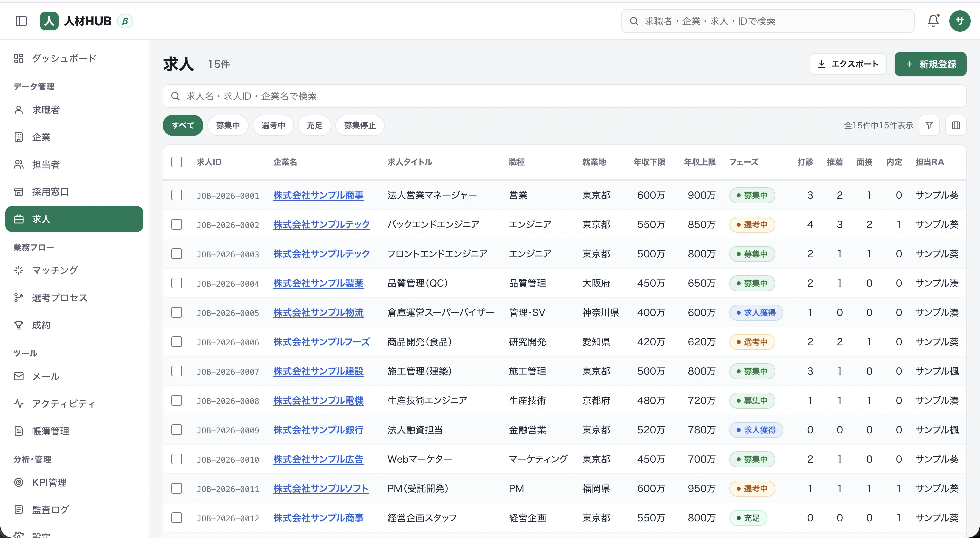Click the β beta badge
Viewport: 980px width, 538px height.
point(125,21)
